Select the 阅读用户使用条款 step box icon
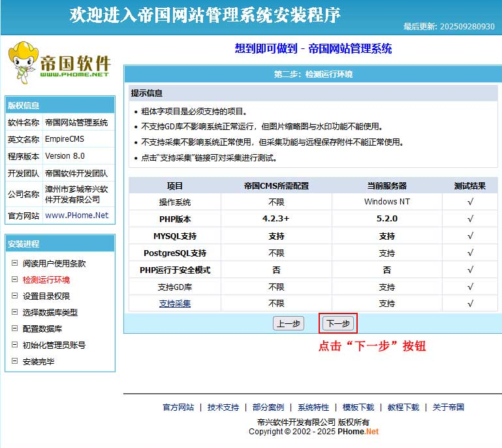Viewport: 502px width, 448px height. click(15, 263)
